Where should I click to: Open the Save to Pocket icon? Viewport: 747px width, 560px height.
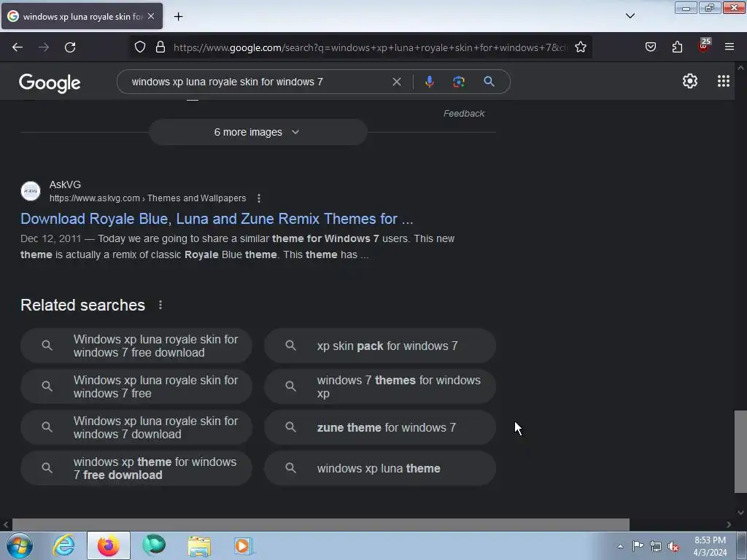click(650, 47)
